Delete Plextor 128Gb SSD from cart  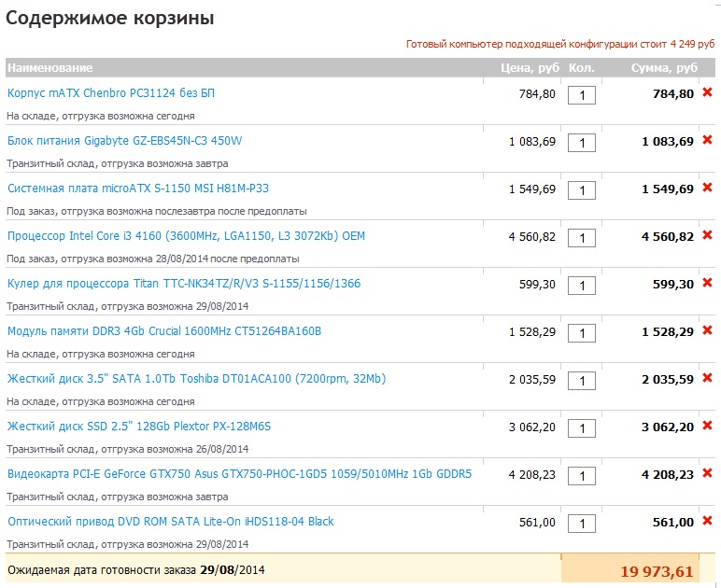pyautogui.click(x=707, y=426)
